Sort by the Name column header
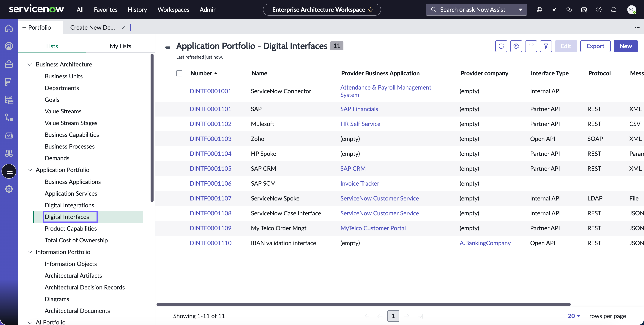The height and width of the screenshot is (325, 644). [x=259, y=73]
